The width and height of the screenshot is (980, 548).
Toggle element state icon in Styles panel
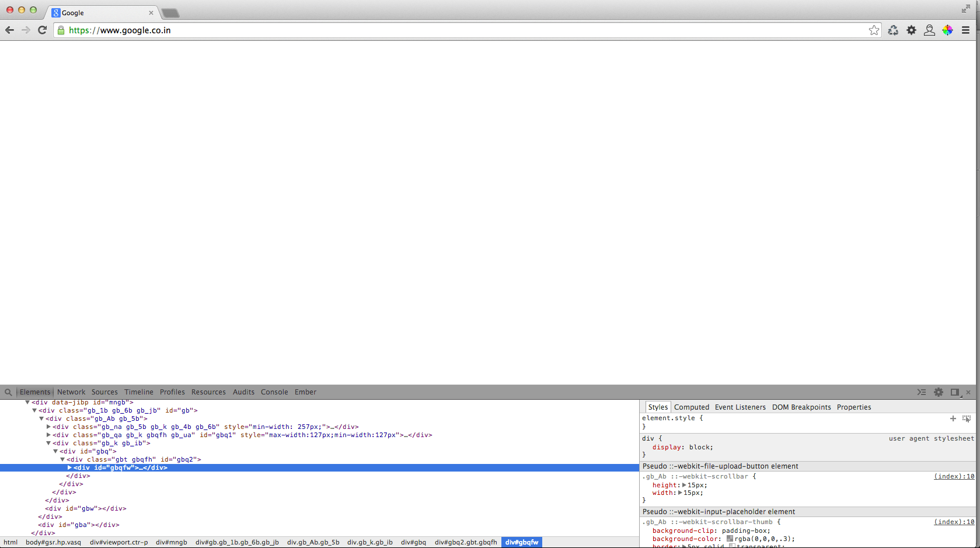tap(967, 418)
